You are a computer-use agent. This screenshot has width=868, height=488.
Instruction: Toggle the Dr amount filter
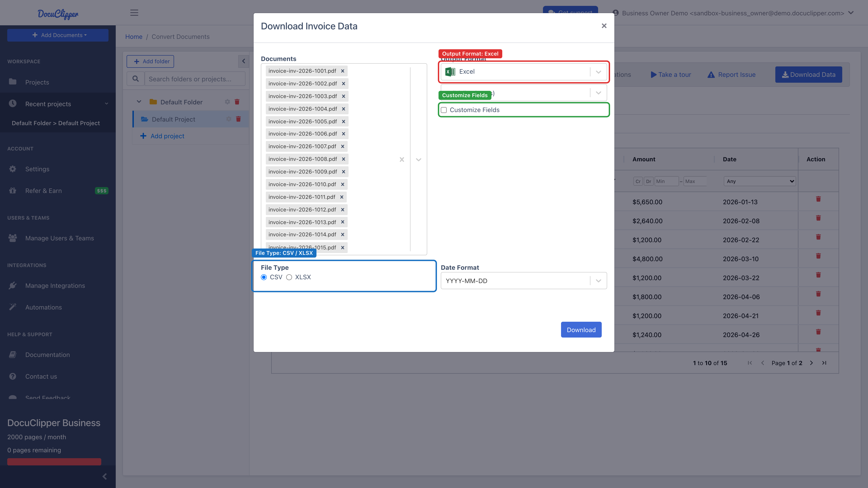[x=648, y=181]
